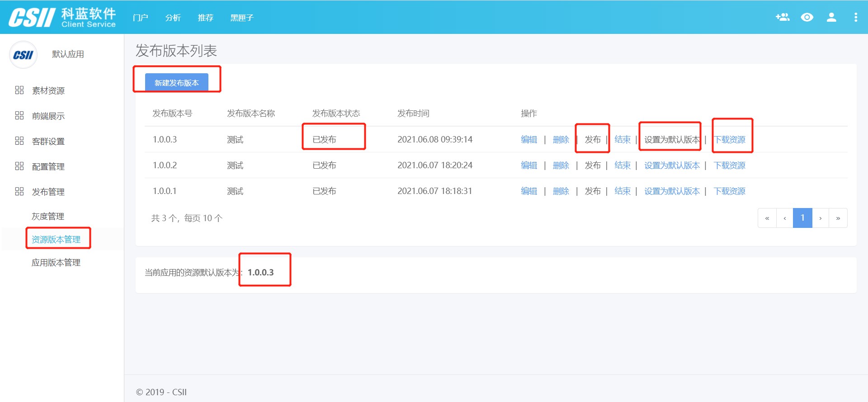This screenshot has height=402, width=868.
Task: Open the 推荐 top menu
Action: click(205, 18)
